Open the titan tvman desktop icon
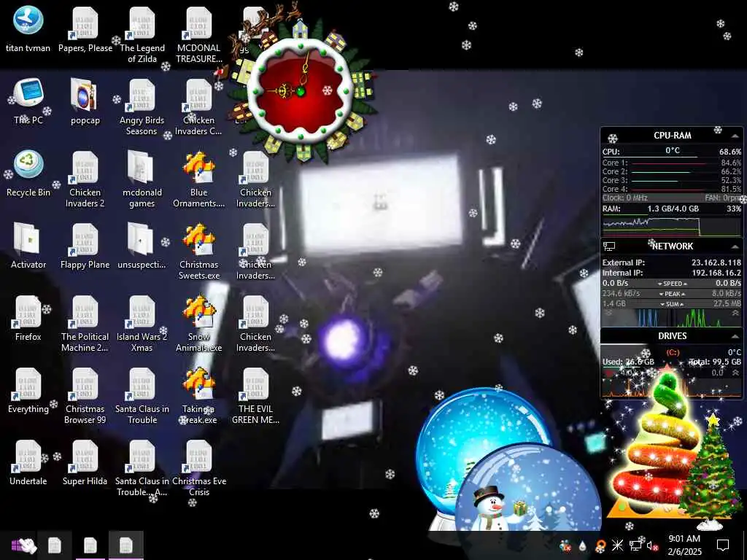Image resolution: width=747 pixels, height=560 pixels. coord(28,28)
